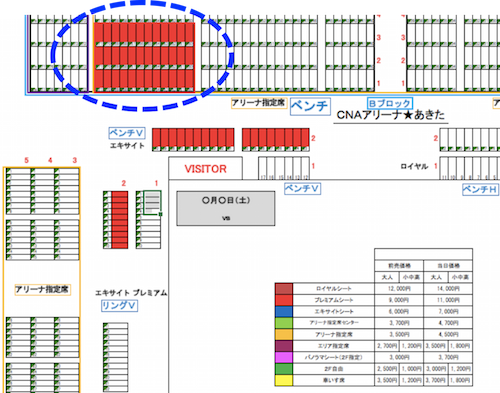Viewport: 500px width, 393px height.
Task: Click the red プレミアムシート swatch
Action: click(284, 300)
